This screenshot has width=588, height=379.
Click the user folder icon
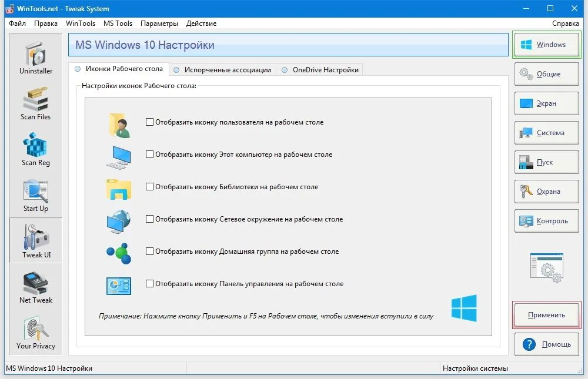pos(119,126)
